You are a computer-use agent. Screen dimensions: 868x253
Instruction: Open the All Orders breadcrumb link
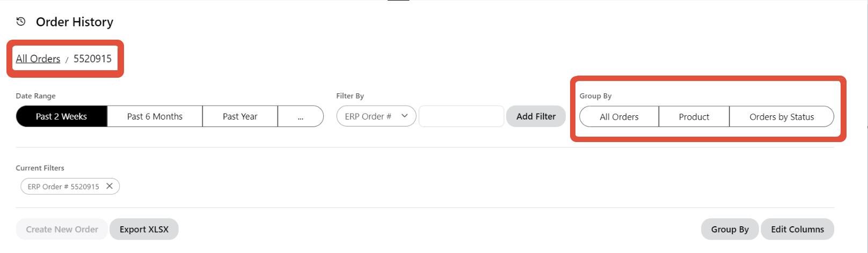[x=38, y=58]
